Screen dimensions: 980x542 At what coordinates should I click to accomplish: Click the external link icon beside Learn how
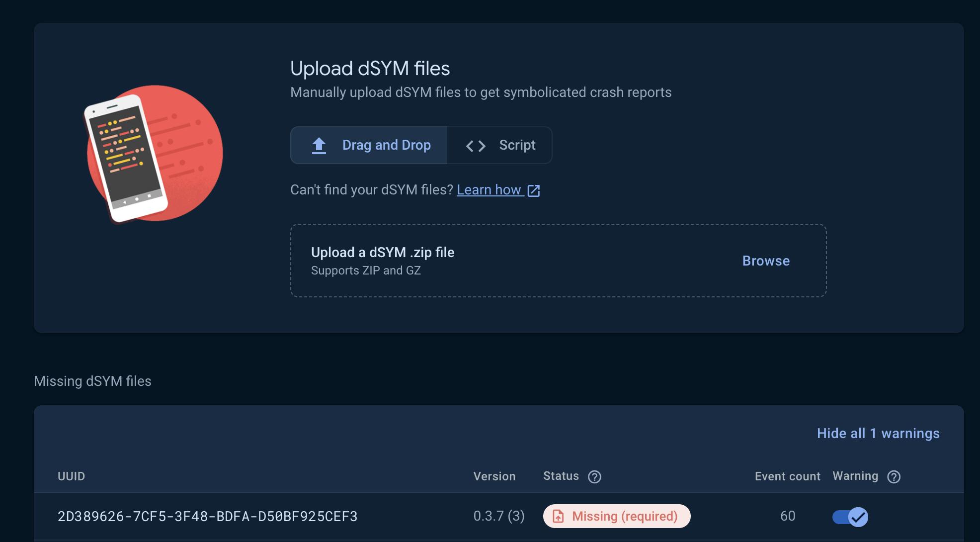click(533, 190)
